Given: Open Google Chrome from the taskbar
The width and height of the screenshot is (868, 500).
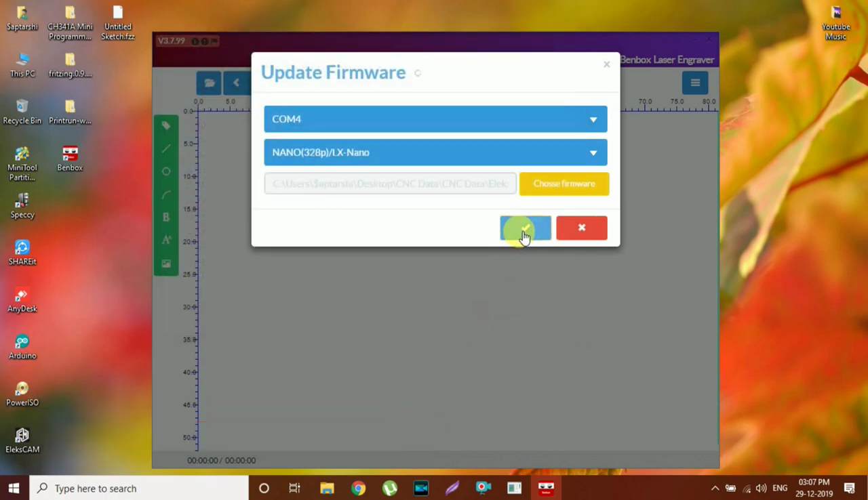Looking at the screenshot, I should 358,488.
